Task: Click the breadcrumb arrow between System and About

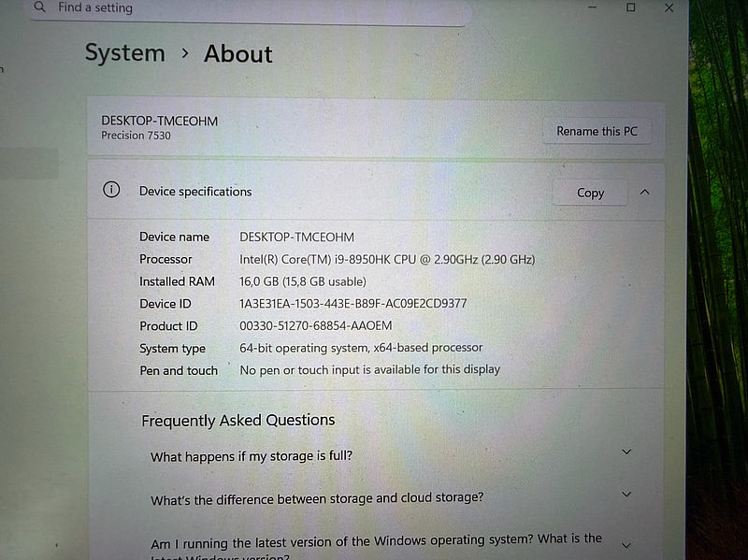Action: coord(184,54)
